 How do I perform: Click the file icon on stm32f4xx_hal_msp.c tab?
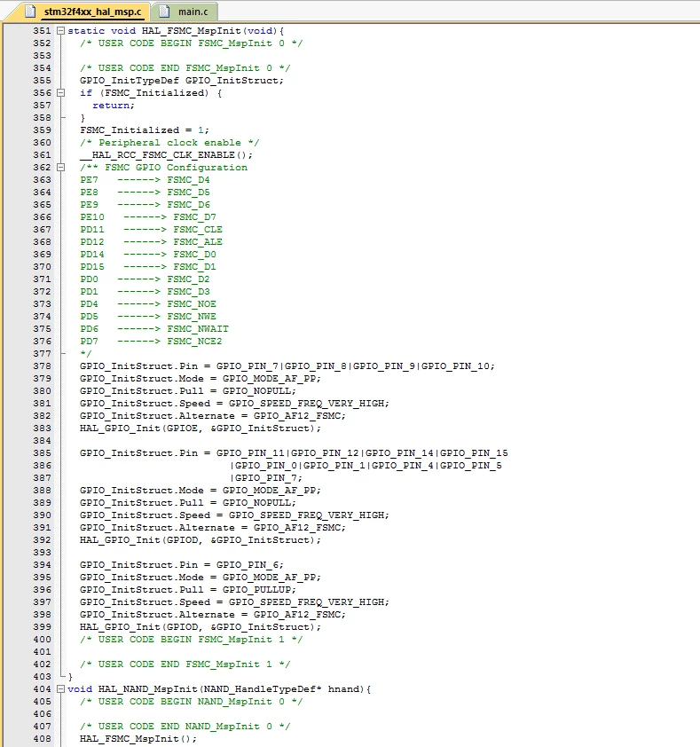(30, 11)
